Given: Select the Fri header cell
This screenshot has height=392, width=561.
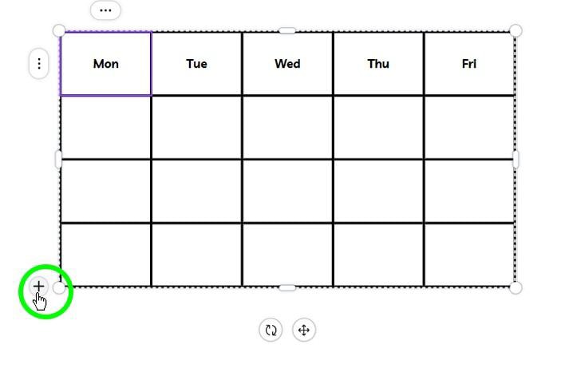Looking at the screenshot, I should (469, 64).
